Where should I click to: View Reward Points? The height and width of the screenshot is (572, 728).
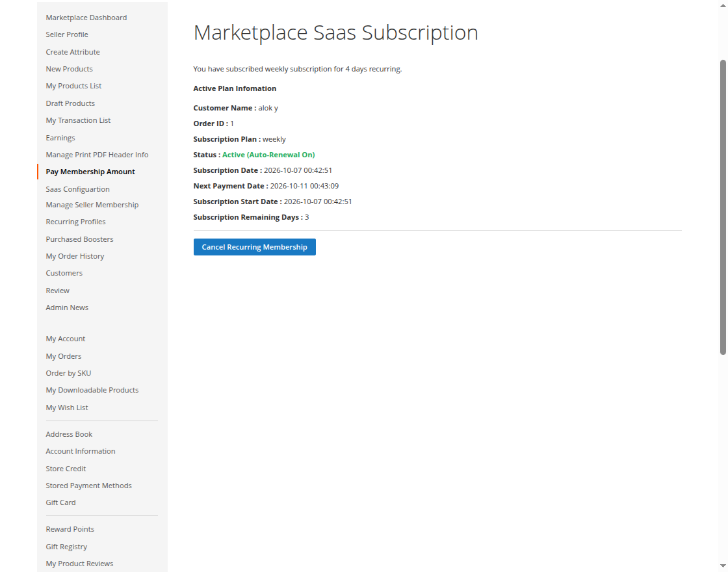(70, 529)
